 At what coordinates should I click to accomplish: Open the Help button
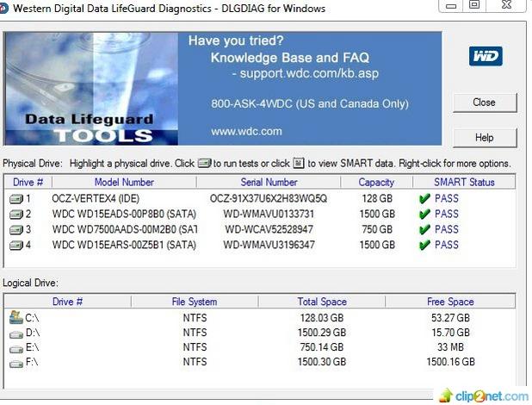pos(485,138)
